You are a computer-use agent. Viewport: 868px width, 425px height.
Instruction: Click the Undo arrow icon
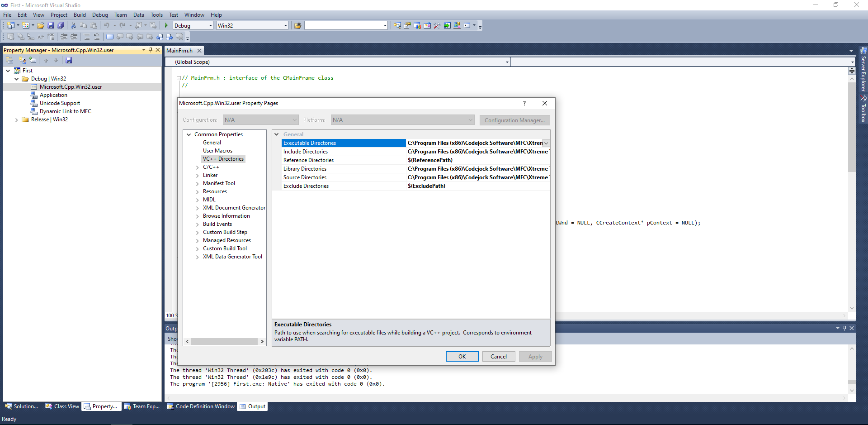click(x=107, y=26)
